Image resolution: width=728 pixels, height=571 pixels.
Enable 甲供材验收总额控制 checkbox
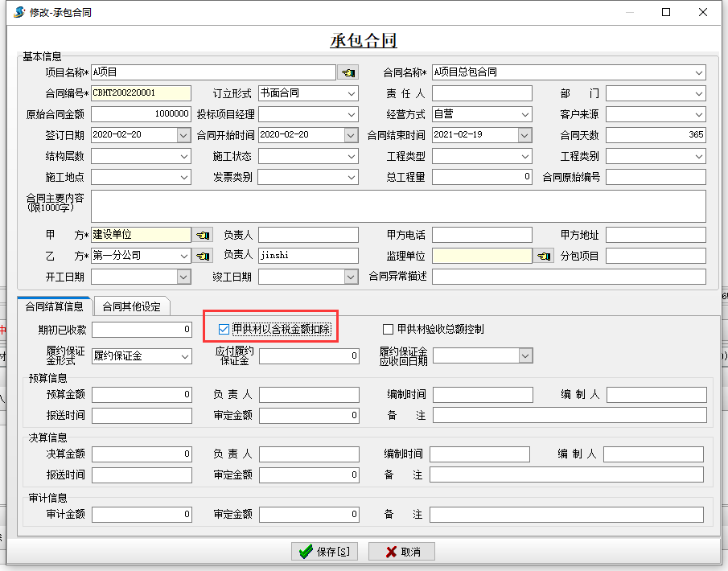[389, 329]
